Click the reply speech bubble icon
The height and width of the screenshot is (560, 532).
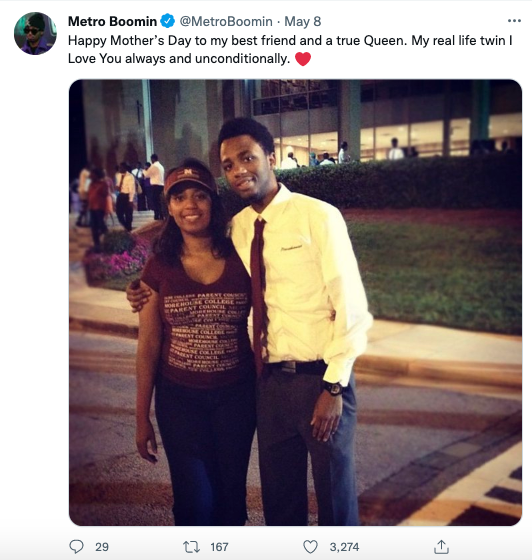(76, 547)
